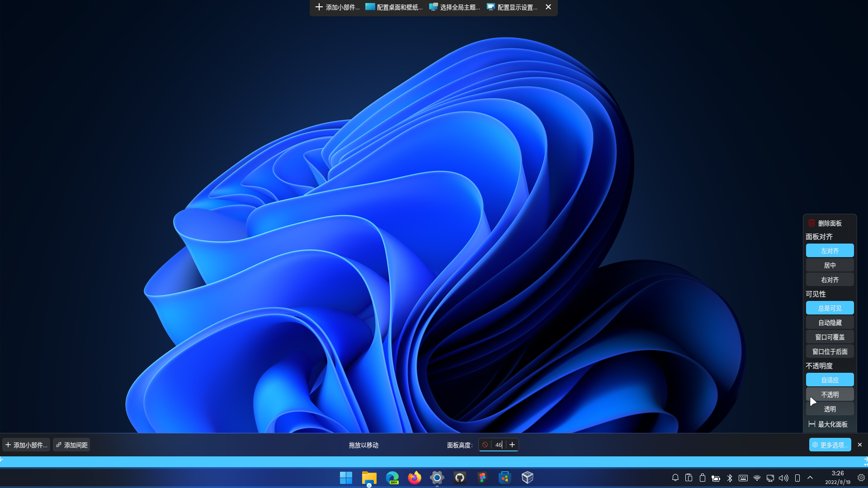Select 窗口可覆盖 visibility option
The image size is (868, 488).
(x=830, y=337)
